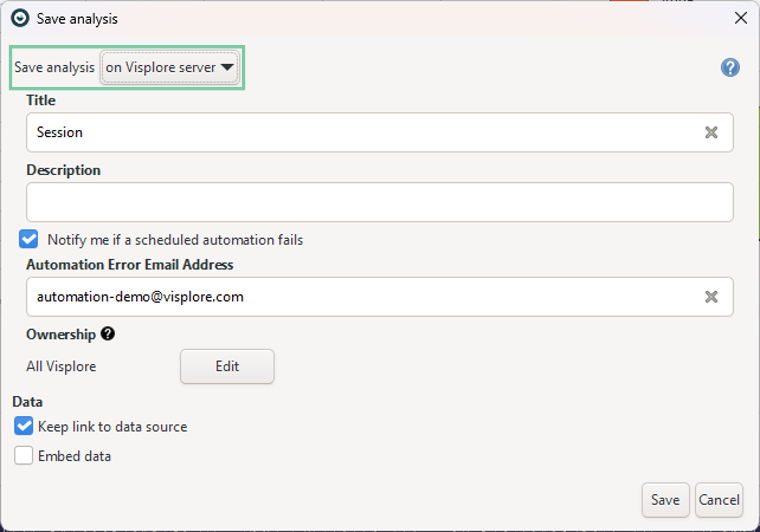Click the Visplore logo in title bar
The image size is (760, 532).
pyautogui.click(x=20, y=18)
